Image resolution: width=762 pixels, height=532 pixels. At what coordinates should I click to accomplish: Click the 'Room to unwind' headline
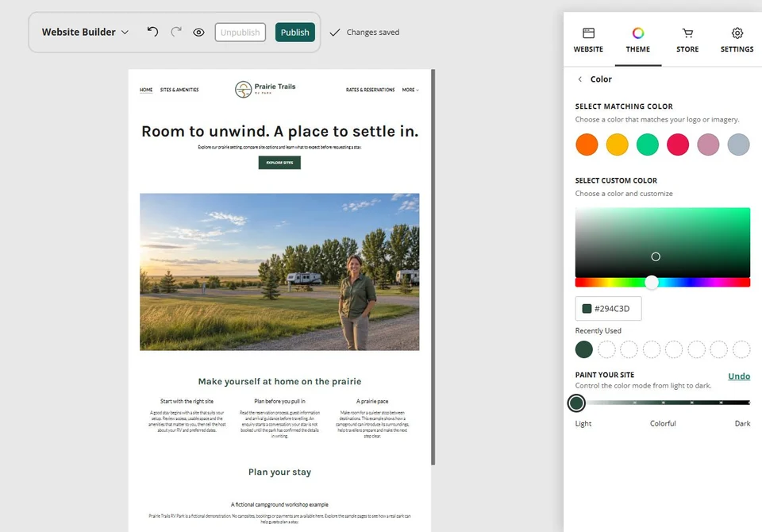(279, 131)
